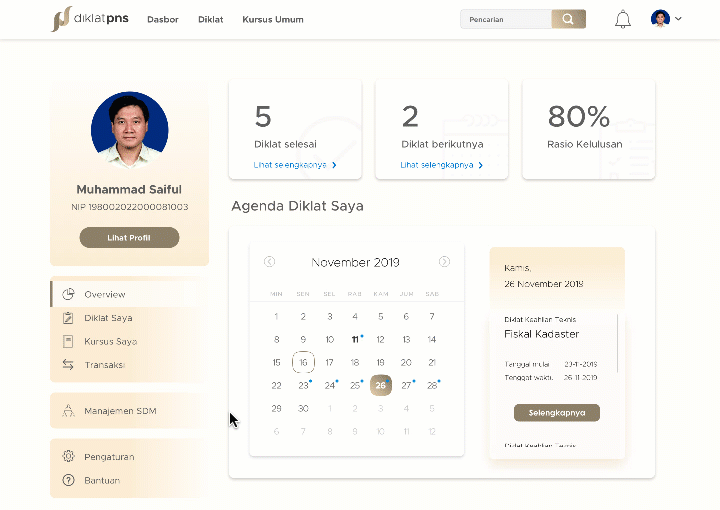Screen dimensions: 720x510
Task: Click chevron beside Diklat berikutnya's Lihat selengkapnya
Action: click(x=481, y=165)
